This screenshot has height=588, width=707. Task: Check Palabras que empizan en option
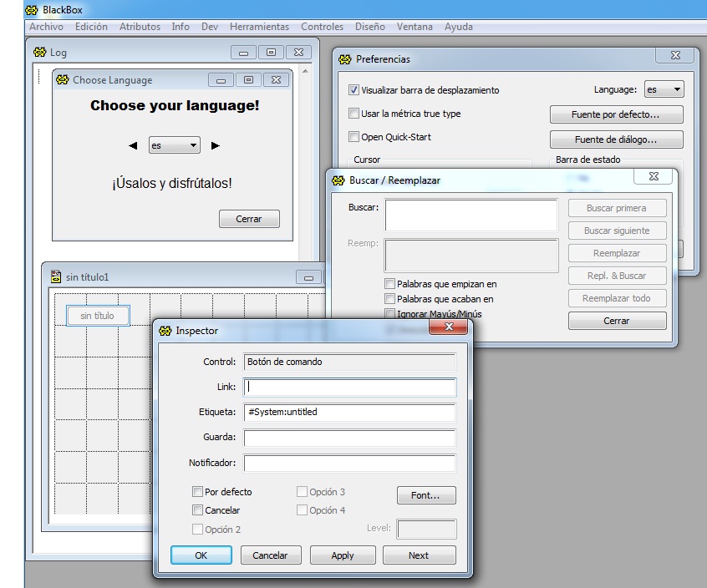point(390,284)
